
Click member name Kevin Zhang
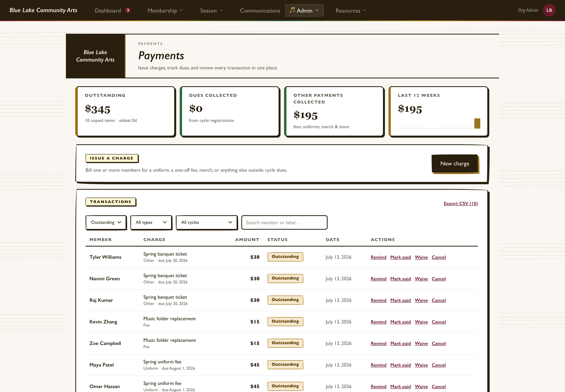[103, 322]
